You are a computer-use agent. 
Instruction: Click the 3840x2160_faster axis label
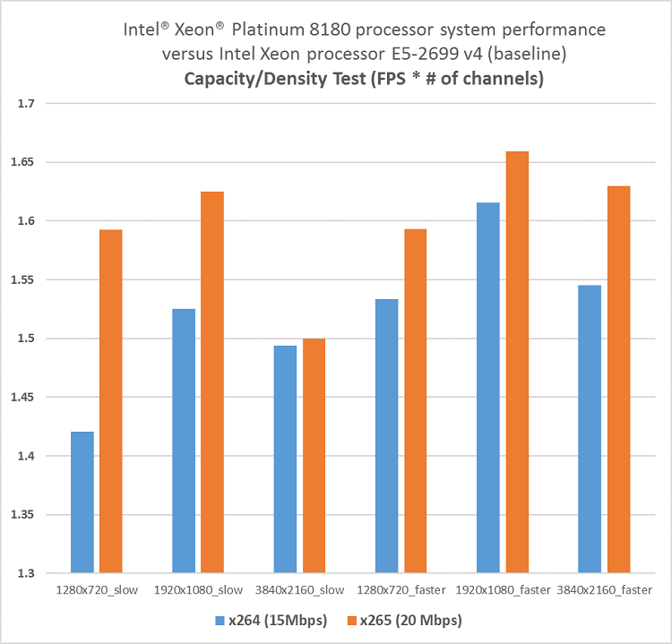(x=604, y=590)
